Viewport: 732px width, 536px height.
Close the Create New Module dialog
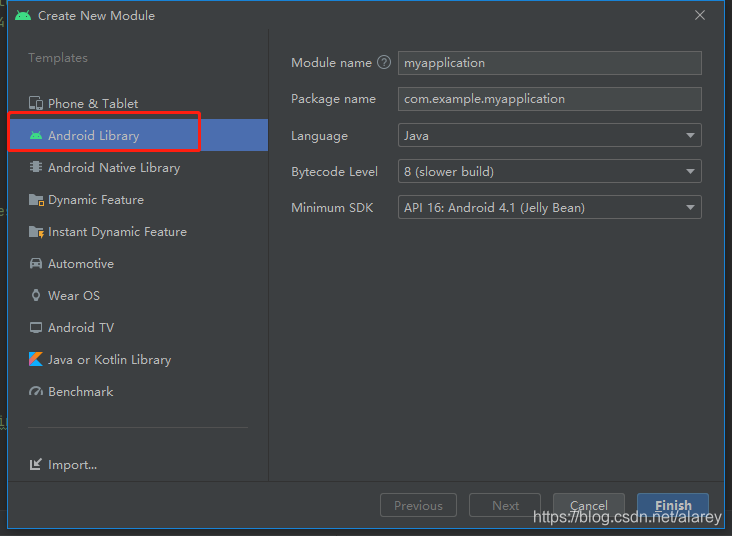coord(699,15)
